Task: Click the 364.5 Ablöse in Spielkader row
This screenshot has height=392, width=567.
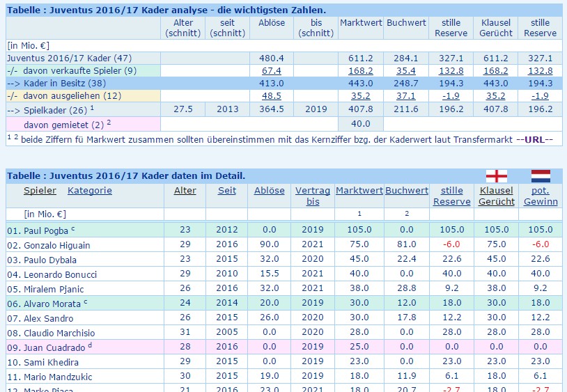Action: [x=272, y=109]
